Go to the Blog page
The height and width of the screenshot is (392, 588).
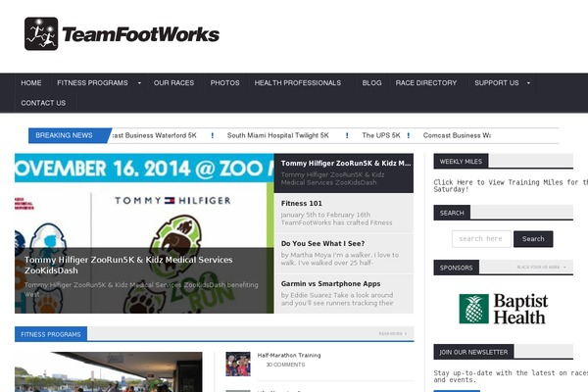(x=371, y=83)
